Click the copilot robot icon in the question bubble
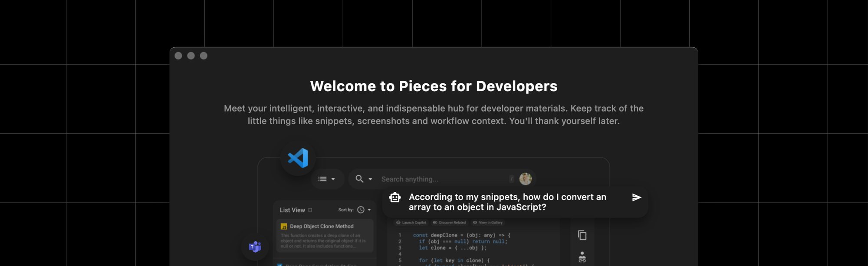Image resolution: width=868 pixels, height=266 pixels. point(395,197)
